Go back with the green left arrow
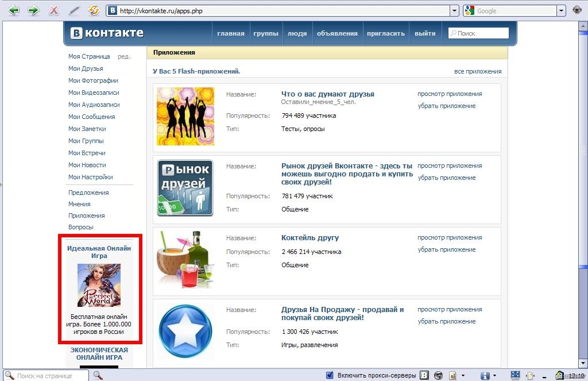The height and width of the screenshot is (381, 588). pyautogui.click(x=14, y=10)
